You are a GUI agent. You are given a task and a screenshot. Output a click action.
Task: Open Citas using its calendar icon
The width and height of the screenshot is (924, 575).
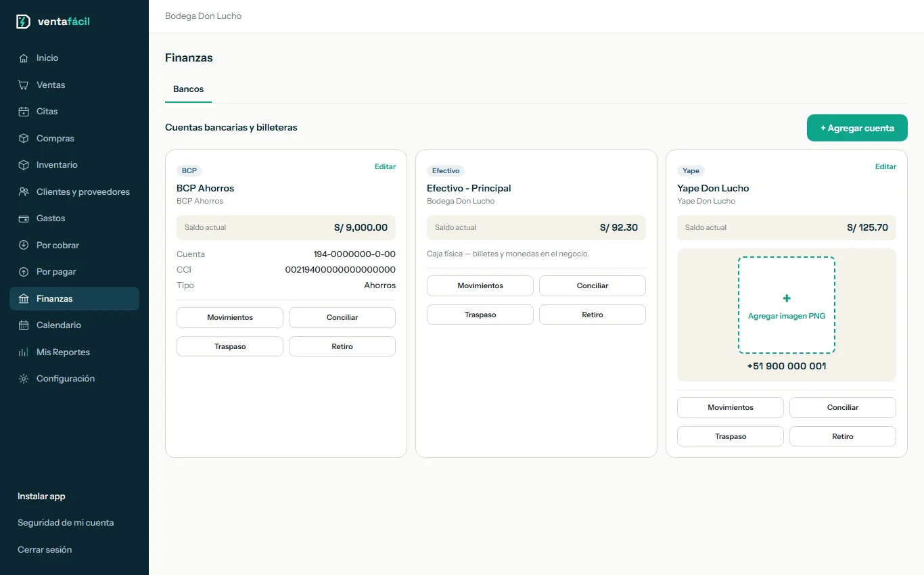coord(24,112)
